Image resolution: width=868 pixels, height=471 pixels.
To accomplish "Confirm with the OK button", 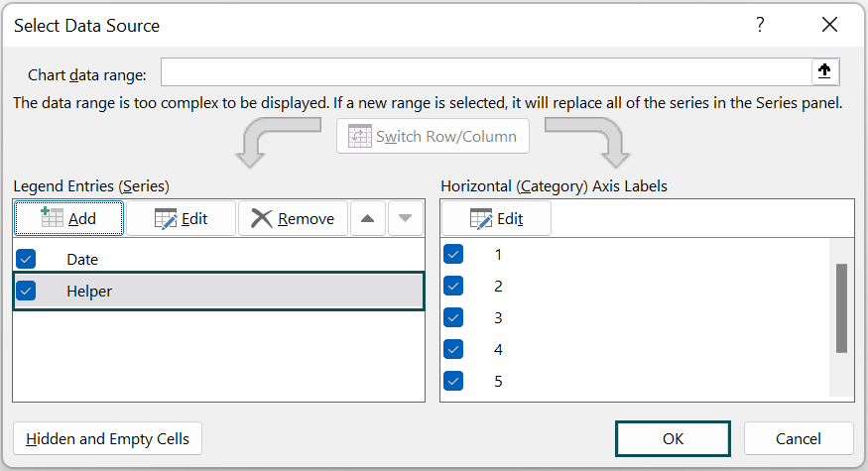I will tap(673, 438).
